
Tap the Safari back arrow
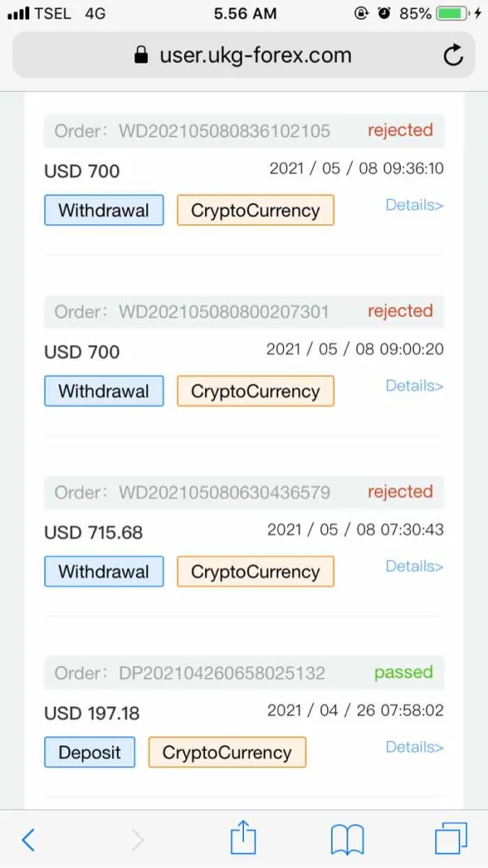click(28, 839)
